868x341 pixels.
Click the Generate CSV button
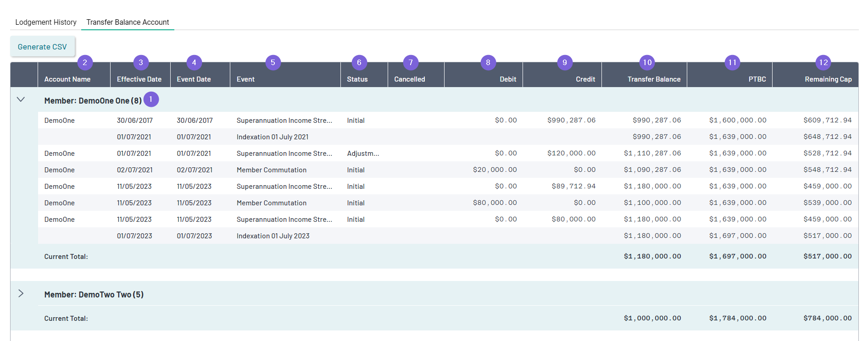(x=42, y=47)
